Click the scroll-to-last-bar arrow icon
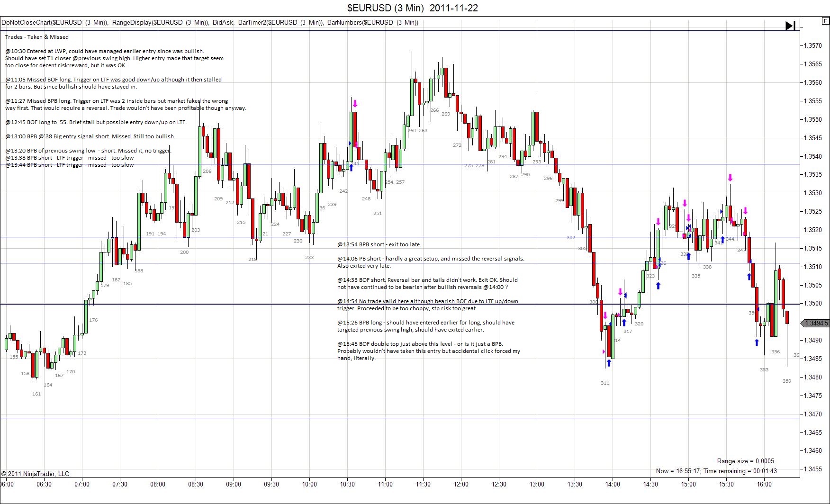The width and height of the screenshot is (830, 504). [x=791, y=26]
